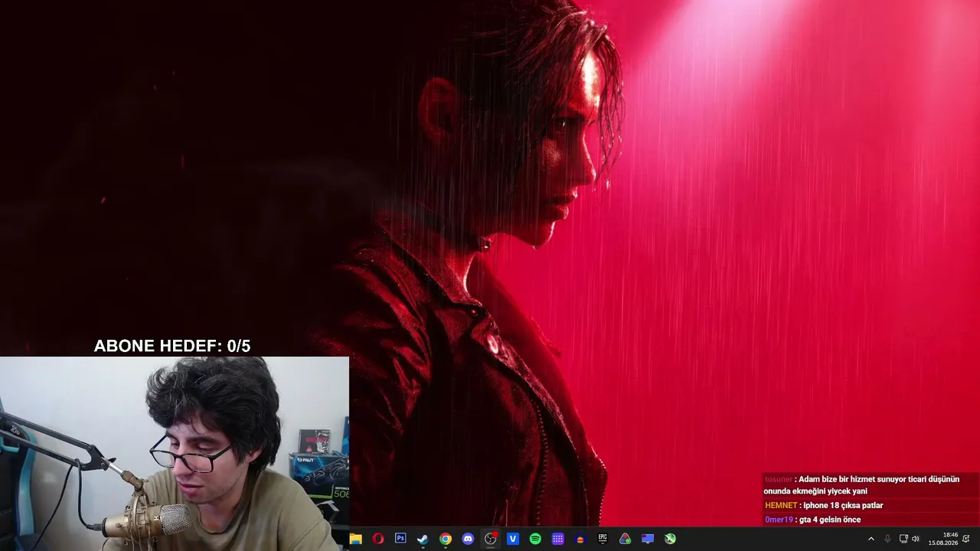The height and width of the screenshot is (551, 980).
Task: Switch to Google Chrome on the taskbar
Action: [x=446, y=539]
